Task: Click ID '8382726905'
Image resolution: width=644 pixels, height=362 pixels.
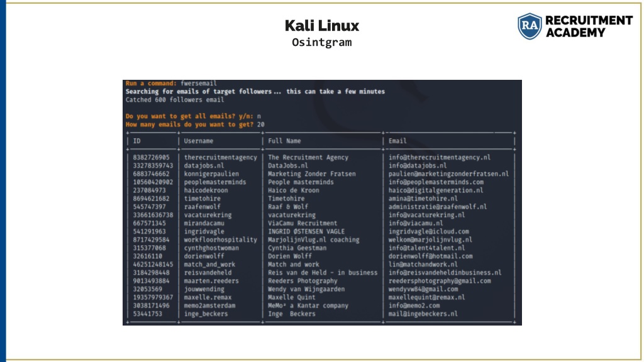Action: coord(151,157)
